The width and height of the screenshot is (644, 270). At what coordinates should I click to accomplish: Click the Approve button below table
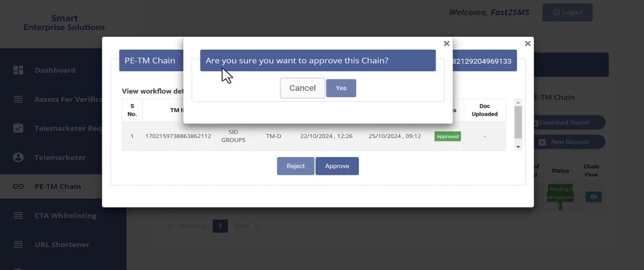(x=337, y=166)
